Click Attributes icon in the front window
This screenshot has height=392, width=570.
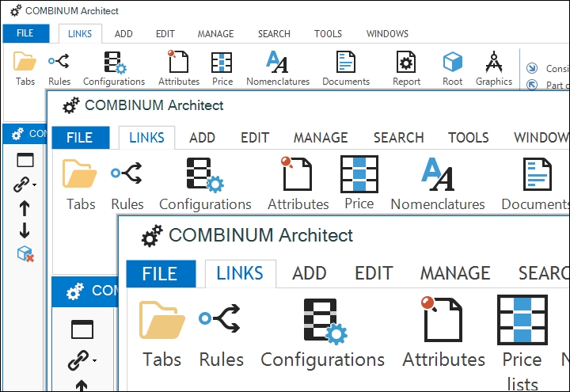[x=442, y=319]
